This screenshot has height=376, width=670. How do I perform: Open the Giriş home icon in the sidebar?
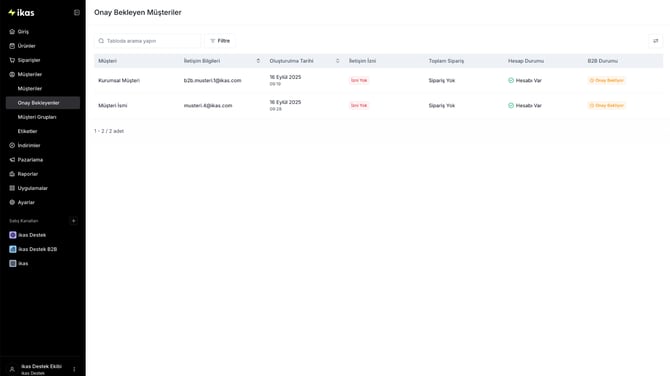[x=12, y=32]
